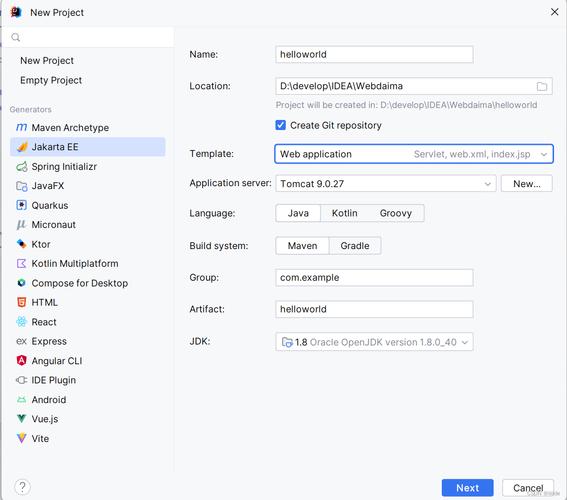Click the Kotlin Multiplatform icon
567x500 pixels.
22,264
